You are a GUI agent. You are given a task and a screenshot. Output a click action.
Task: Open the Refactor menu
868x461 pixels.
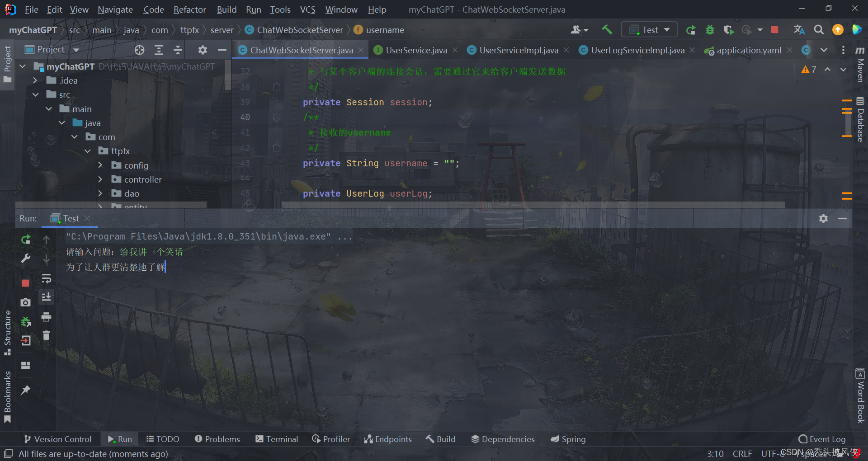tap(189, 9)
